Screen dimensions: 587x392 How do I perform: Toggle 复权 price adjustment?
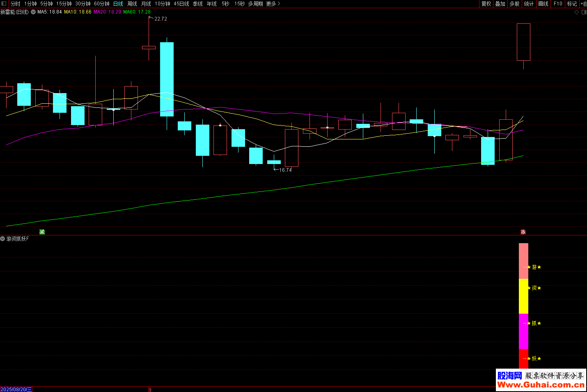click(486, 4)
